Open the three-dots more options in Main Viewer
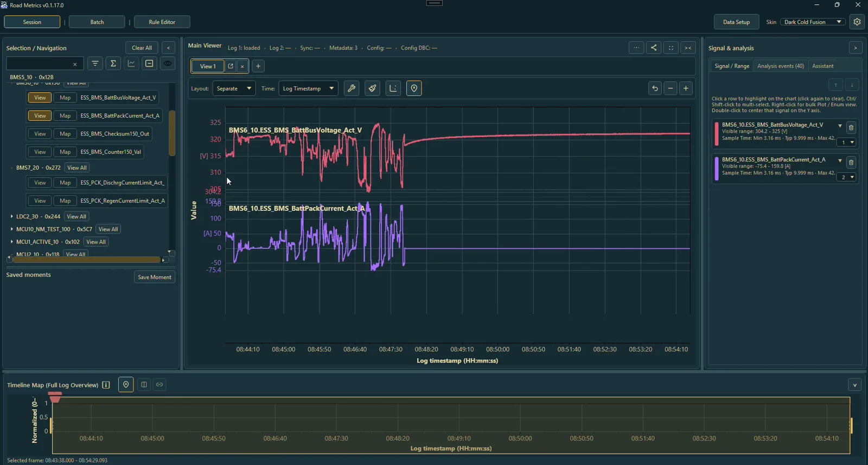This screenshot has width=868, height=465. tap(636, 48)
